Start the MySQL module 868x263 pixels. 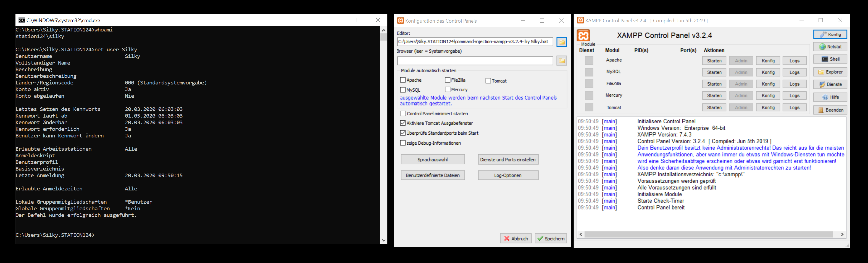pyautogui.click(x=714, y=72)
